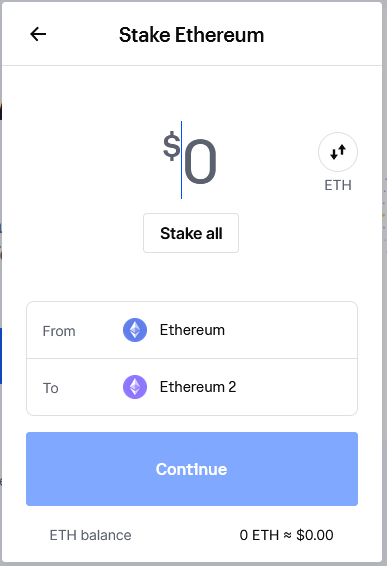Viewport: 387px width, 566px height.
Task: Click the swap currency arrows icon
Action: 338,152
